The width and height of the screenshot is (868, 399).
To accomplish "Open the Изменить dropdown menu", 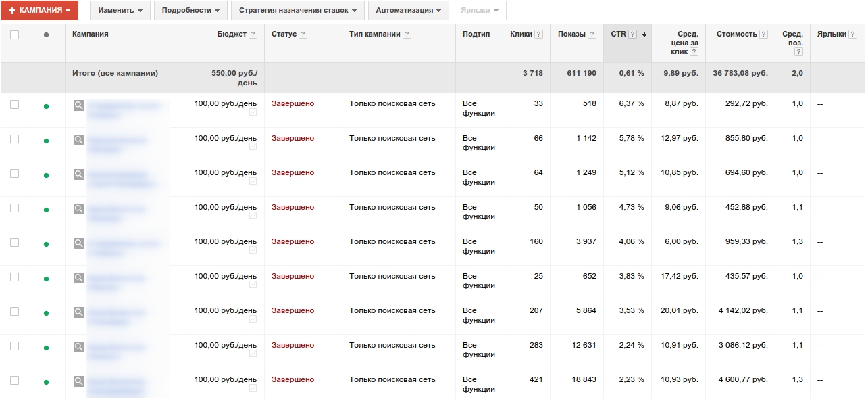I will coord(120,11).
